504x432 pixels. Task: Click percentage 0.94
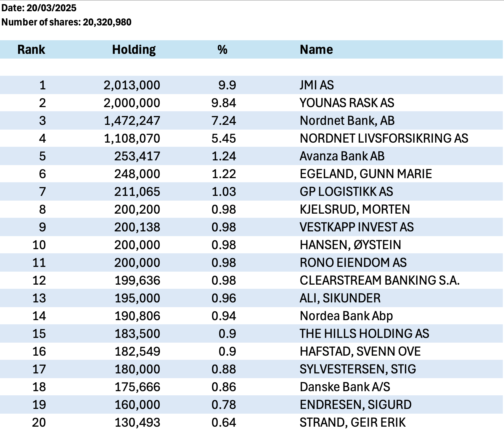click(224, 316)
